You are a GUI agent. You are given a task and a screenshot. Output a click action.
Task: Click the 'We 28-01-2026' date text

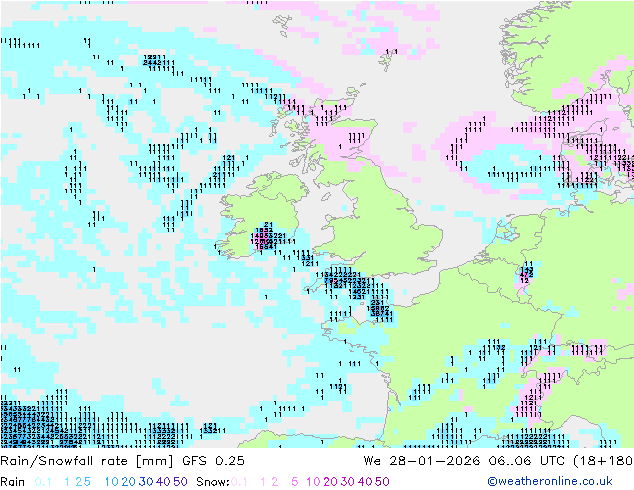422,461
